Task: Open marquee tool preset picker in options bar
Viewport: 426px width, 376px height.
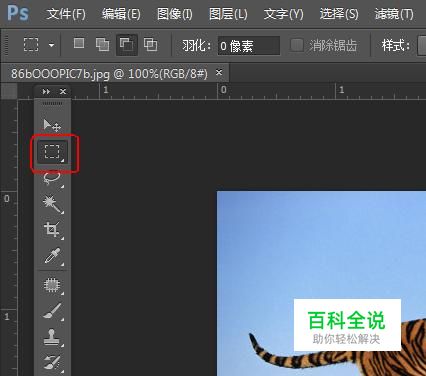Action: pyautogui.click(x=51, y=45)
